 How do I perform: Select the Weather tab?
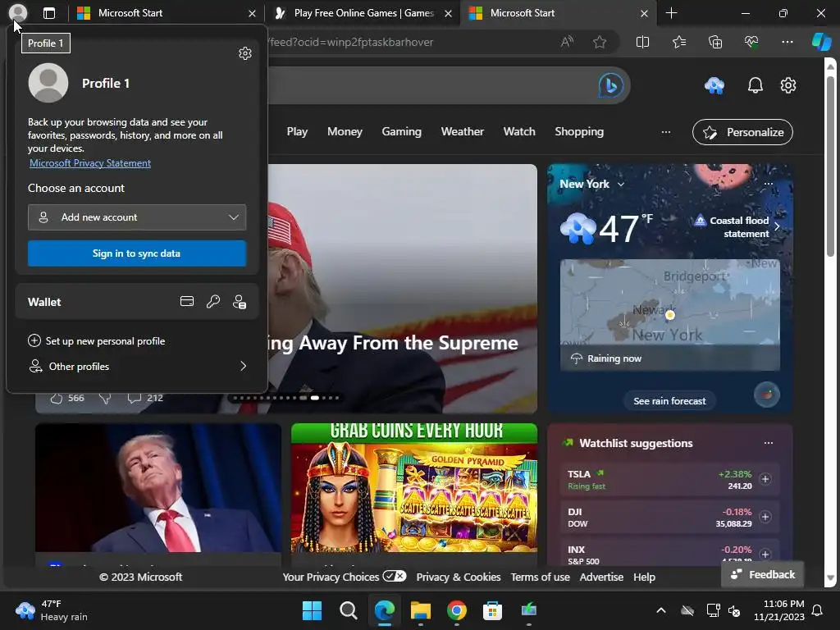coord(463,132)
